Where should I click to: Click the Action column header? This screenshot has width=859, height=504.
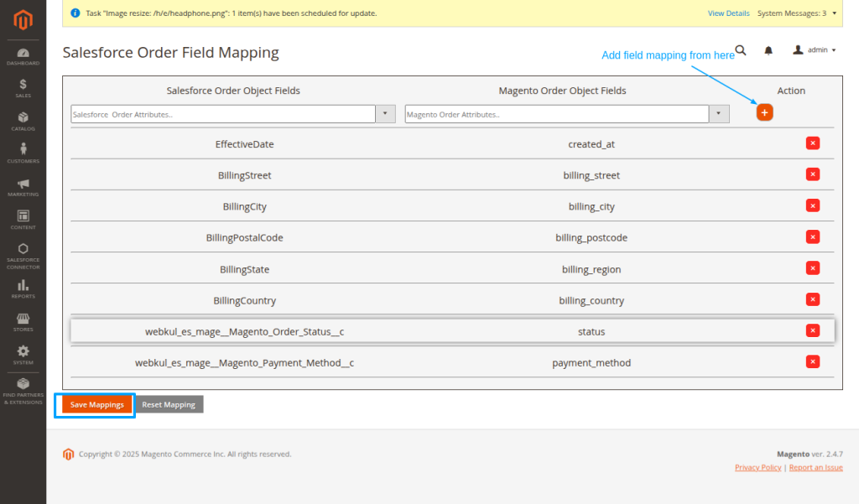click(791, 91)
